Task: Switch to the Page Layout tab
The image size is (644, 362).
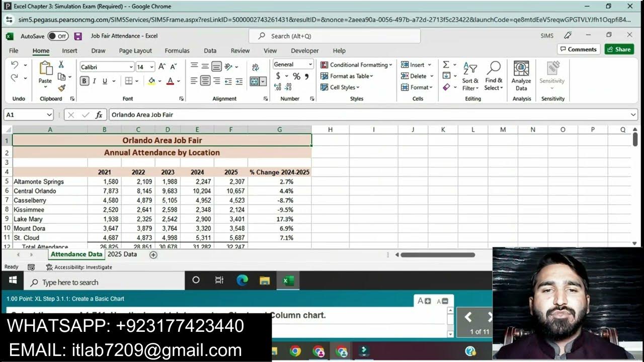Action: (x=135, y=51)
